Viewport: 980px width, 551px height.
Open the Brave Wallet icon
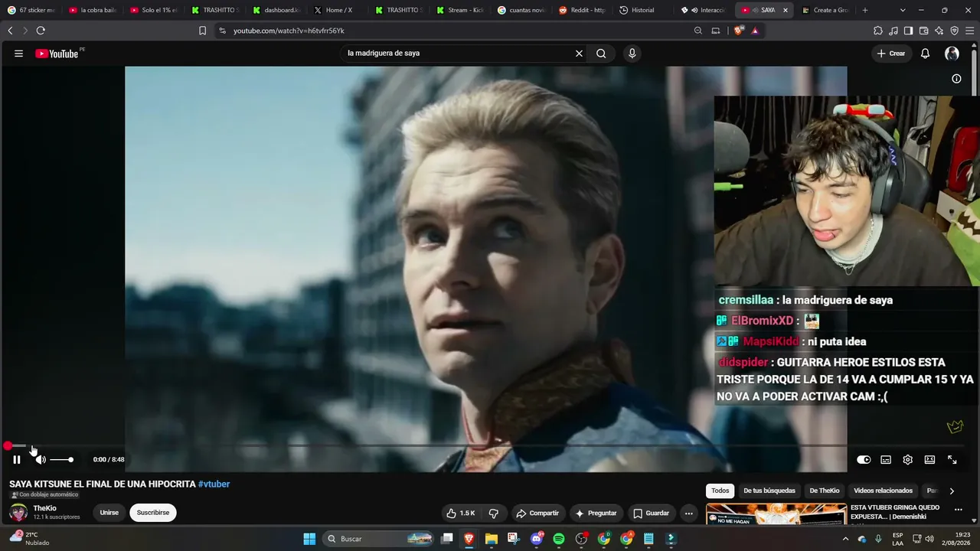click(924, 31)
